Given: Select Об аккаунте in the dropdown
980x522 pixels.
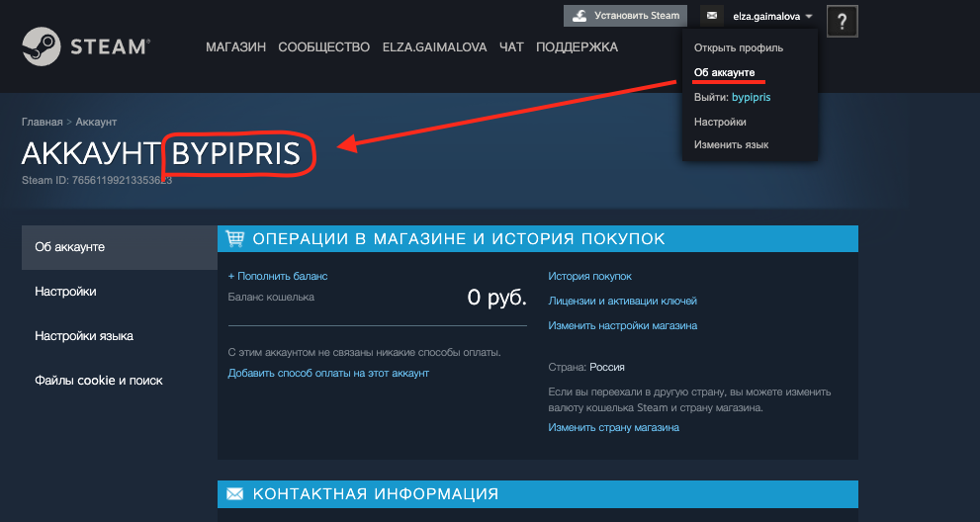Looking at the screenshot, I should pos(725,72).
